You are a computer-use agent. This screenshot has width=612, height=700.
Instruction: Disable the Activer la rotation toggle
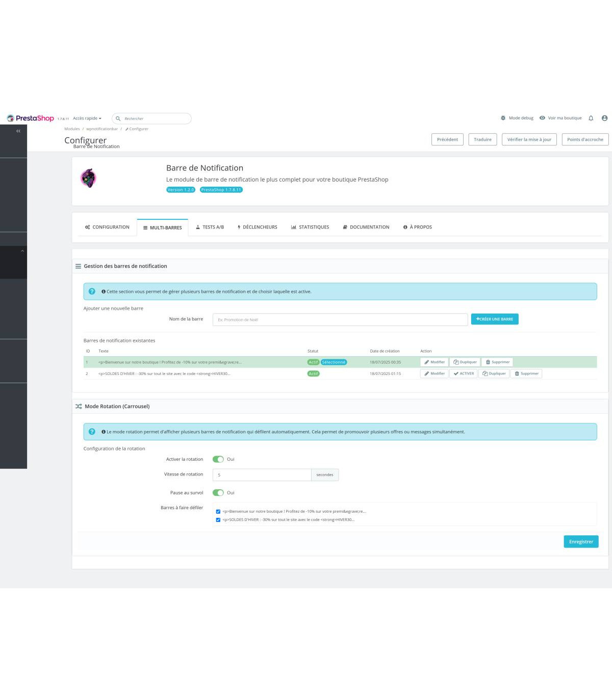218,459
